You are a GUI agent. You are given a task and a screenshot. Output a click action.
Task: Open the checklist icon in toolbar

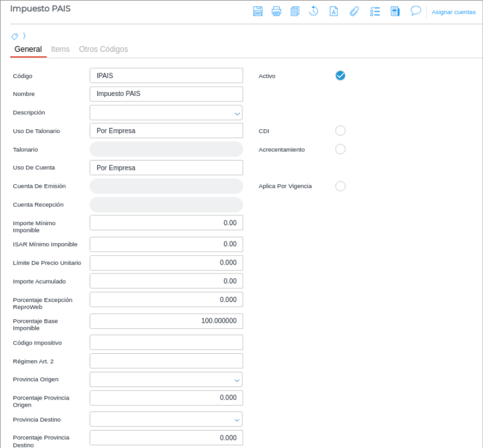point(375,11)
